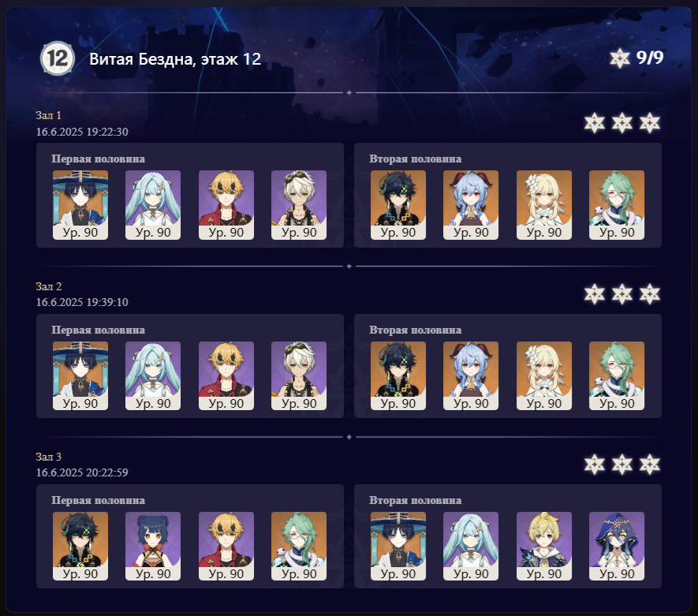Select Mika portrait in Зал 3 second half
Viewport: 698px width, 616px height.
pyautogui.click(x=544, y=546)
